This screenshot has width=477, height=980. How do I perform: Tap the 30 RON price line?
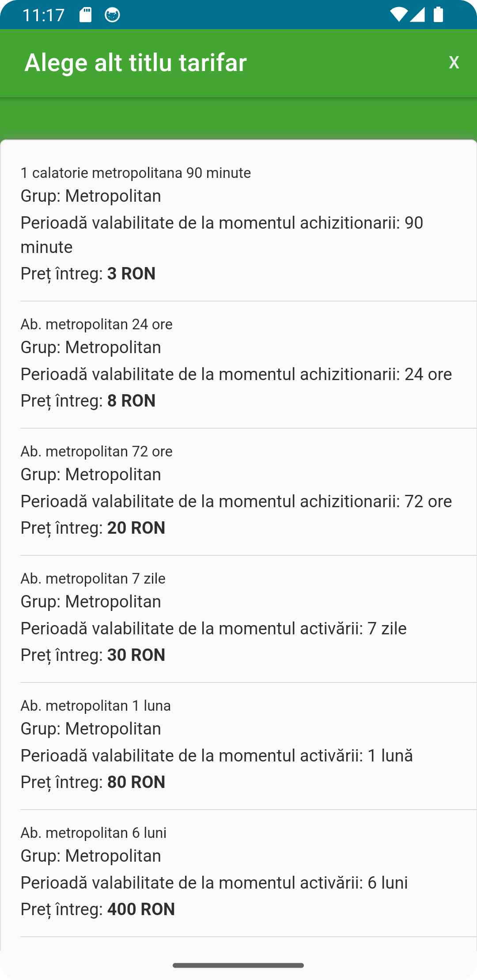coord(93,655)
